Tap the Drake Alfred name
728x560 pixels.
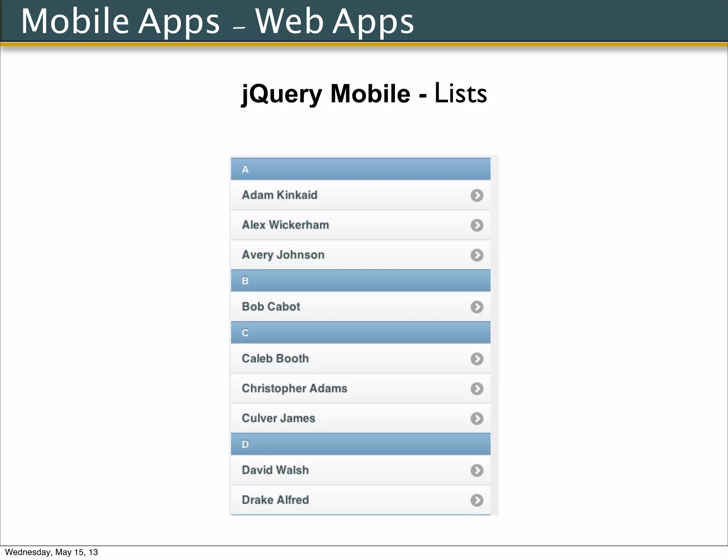click(x=275, y=500)
